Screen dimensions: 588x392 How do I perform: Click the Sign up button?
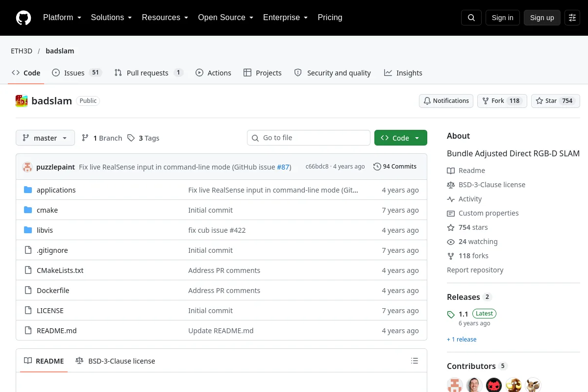point(542,18)
